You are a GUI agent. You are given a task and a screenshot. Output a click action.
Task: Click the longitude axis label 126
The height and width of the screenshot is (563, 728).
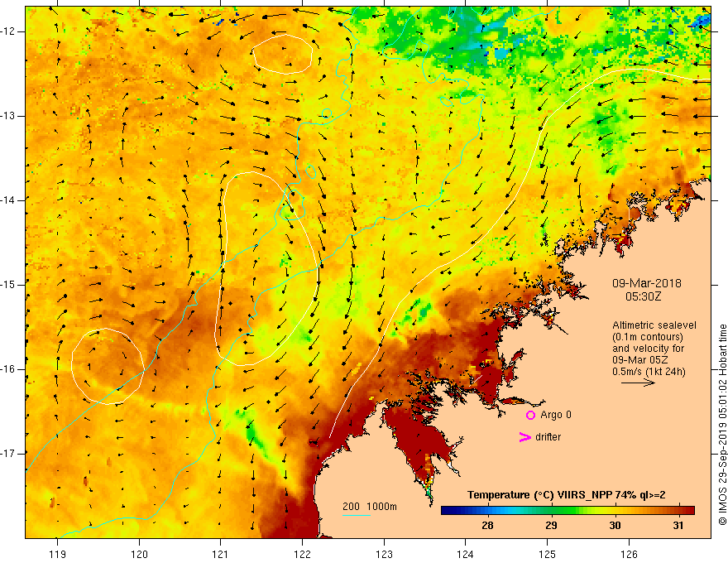(x=629, y=554)
